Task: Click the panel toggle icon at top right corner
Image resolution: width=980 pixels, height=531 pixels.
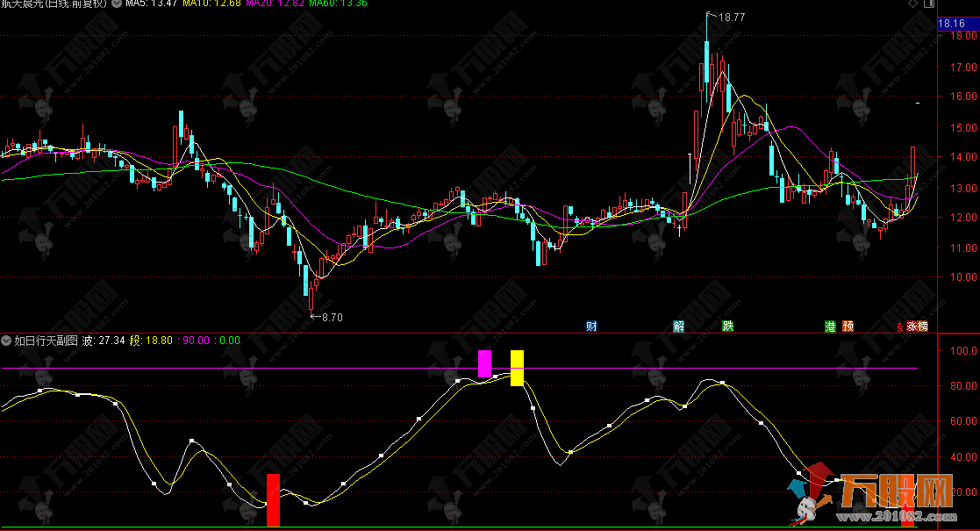Action: tap(929, 4)
